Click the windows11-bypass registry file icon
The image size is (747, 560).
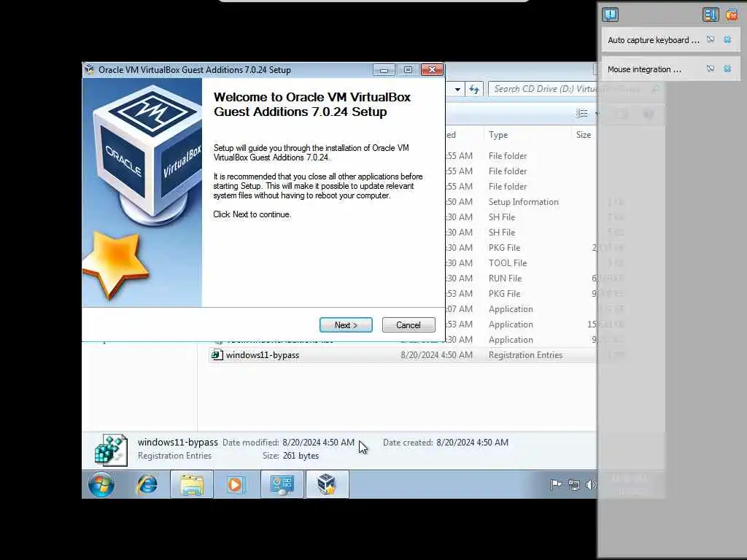point(217,355)
